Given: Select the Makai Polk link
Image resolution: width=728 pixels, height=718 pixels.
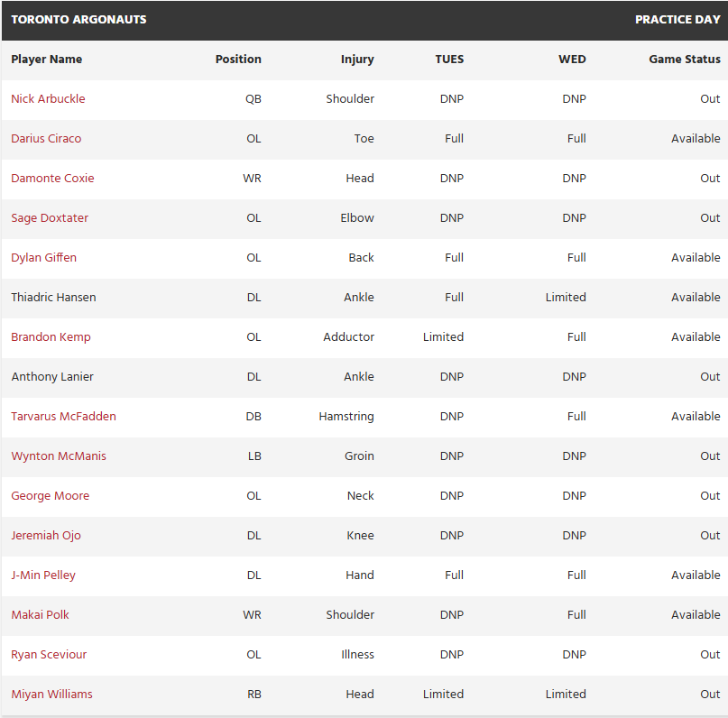Looking at the screenshot, I should (x=40, y=615).
